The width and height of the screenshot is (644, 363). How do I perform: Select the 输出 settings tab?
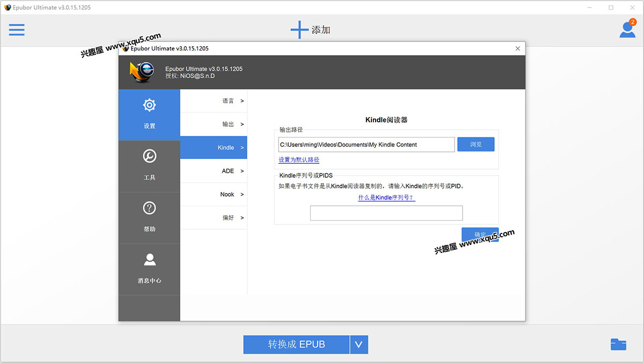pyautogui.click(x=214, y=124)
